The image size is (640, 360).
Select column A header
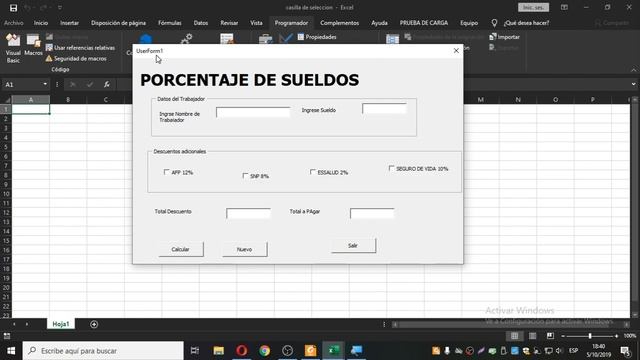(31, 100)
